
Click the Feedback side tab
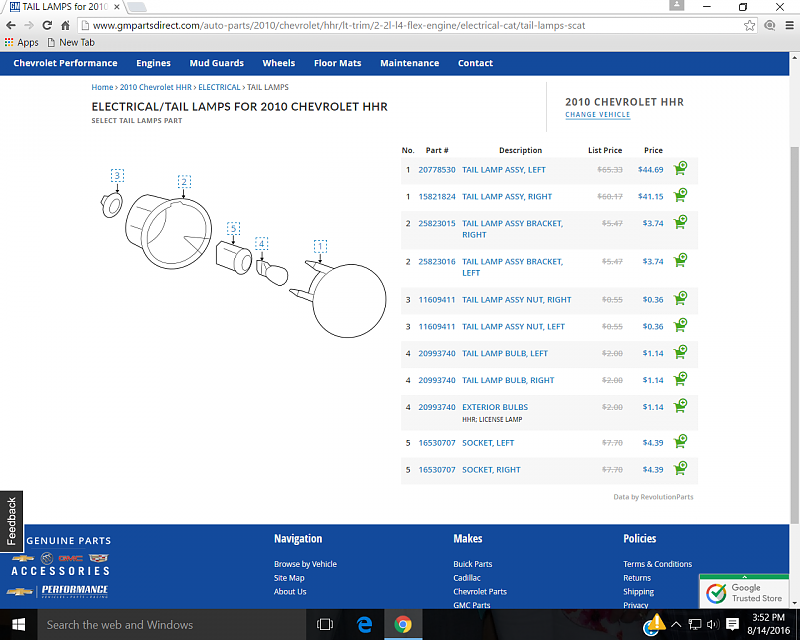point(11,521)
